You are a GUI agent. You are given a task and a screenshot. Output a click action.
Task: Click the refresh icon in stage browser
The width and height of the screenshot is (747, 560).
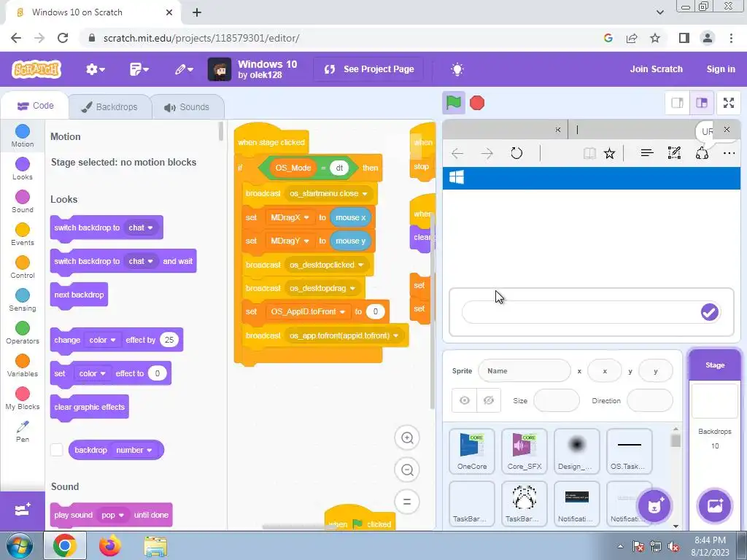point(516,153)
